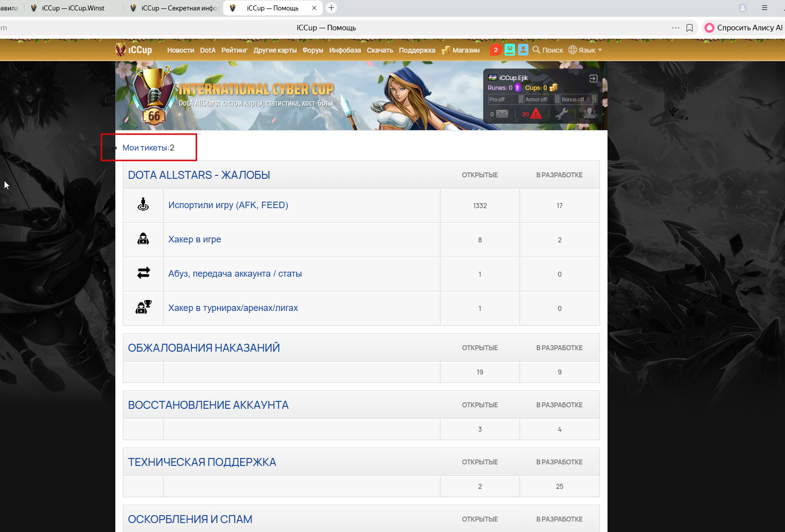Click the Поиск search label in the navbar

click(x=553, y=50)
